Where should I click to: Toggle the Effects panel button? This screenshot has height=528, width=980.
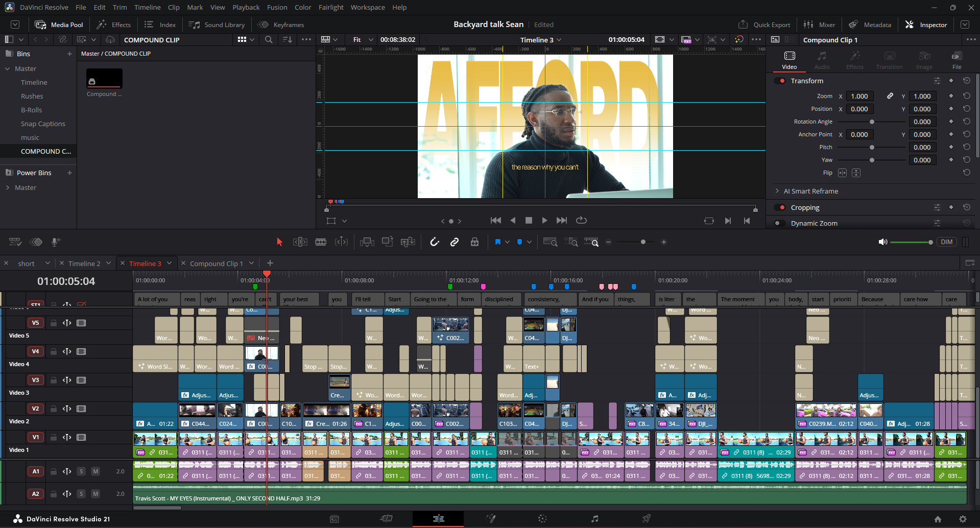click(114, 25)
